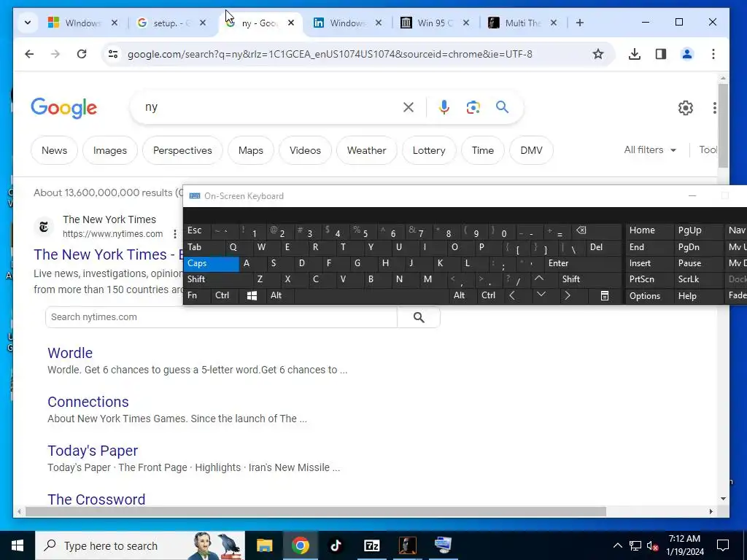The image size is (747, 560).
Task: Toggle right Shift key on on-screen keyboard
Action: (x=589, y=279)
